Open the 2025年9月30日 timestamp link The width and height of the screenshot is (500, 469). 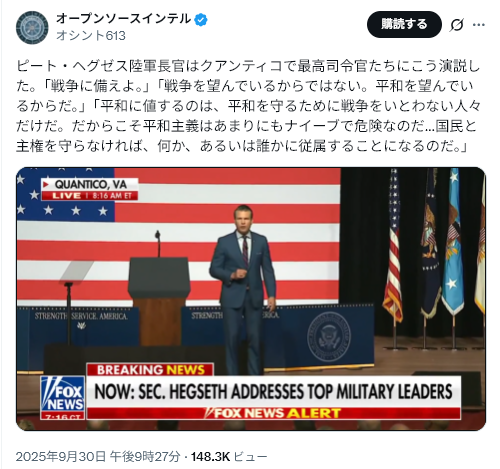[x=98, y=456]
